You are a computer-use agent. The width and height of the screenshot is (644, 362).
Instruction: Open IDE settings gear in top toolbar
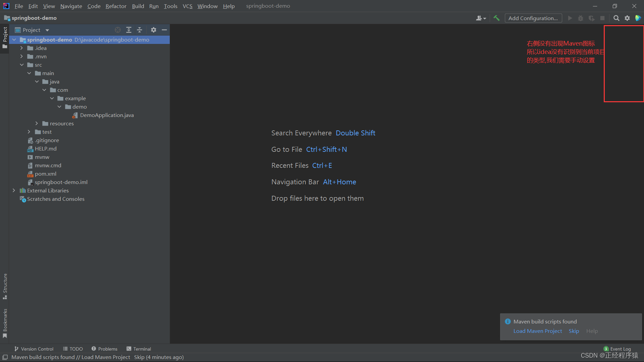tap(627, 18)
